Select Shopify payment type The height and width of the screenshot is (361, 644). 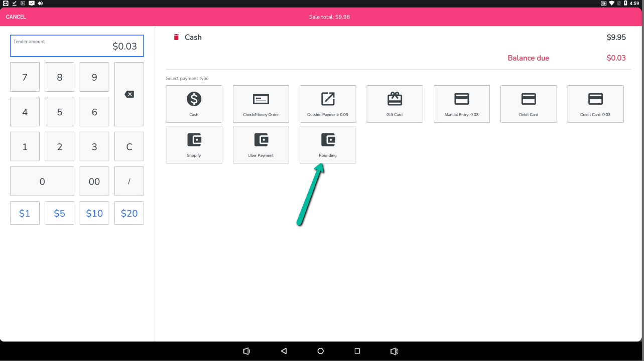pyautogui.click(x=194, y=144)
